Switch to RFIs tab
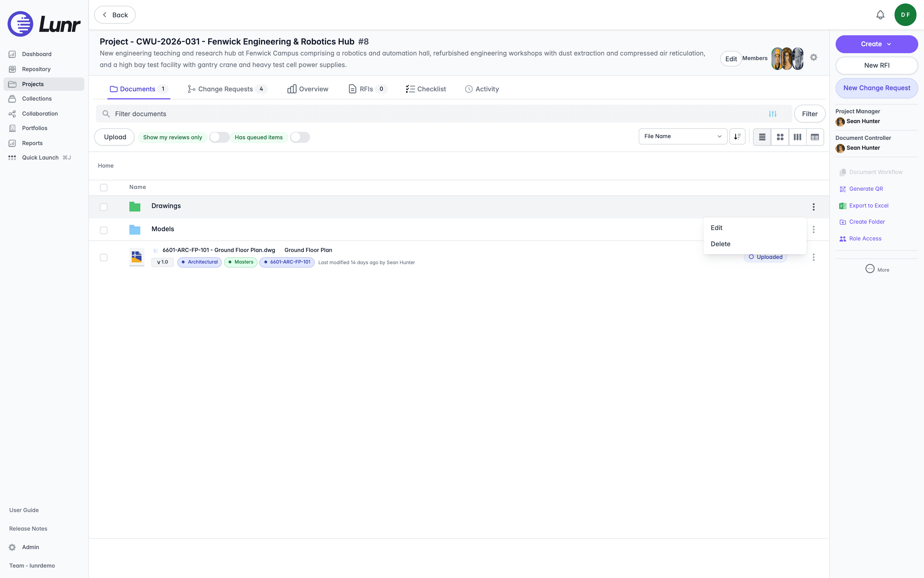924x578 pixels. click(368, 89)
